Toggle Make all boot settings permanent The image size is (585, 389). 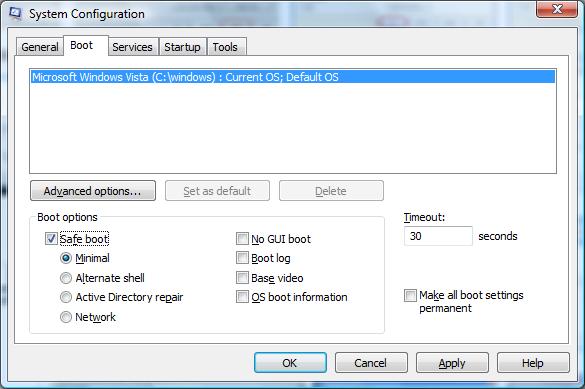410,295
